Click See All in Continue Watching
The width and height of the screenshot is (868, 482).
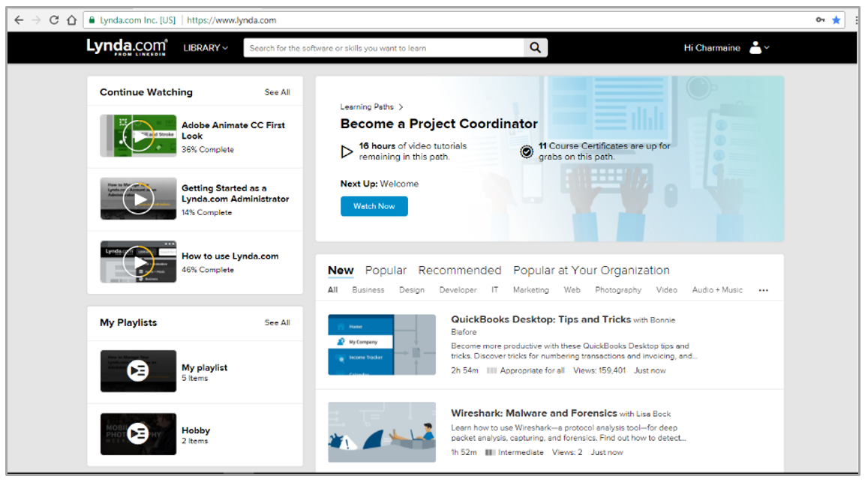pyautogui.click(x=277, y=92)
